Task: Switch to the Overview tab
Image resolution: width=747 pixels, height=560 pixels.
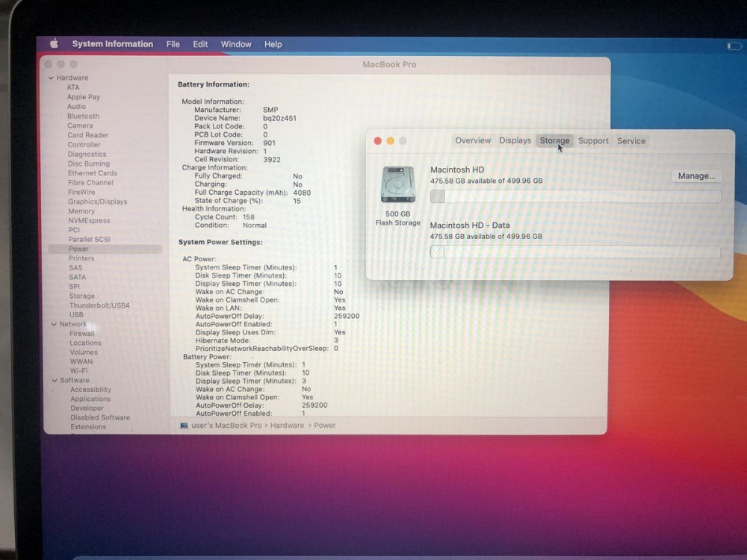Action: [x=474, y=140]
